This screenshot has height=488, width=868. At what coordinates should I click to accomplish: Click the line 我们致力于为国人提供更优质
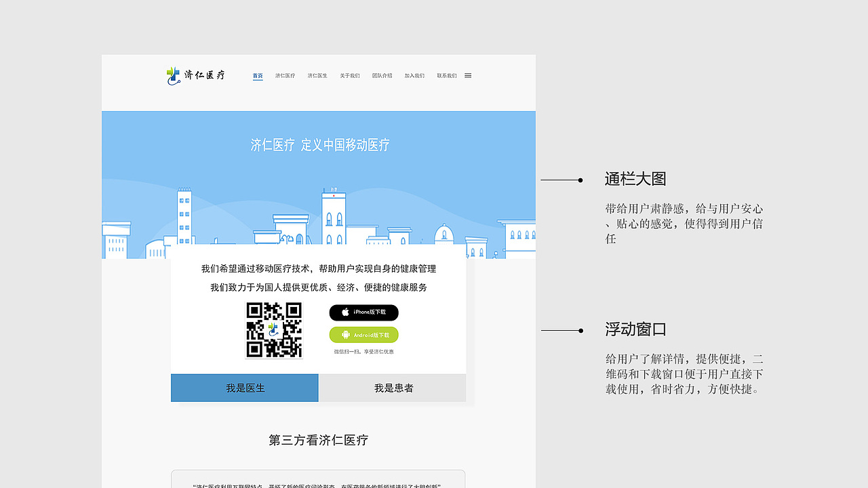tap(319, 287)
